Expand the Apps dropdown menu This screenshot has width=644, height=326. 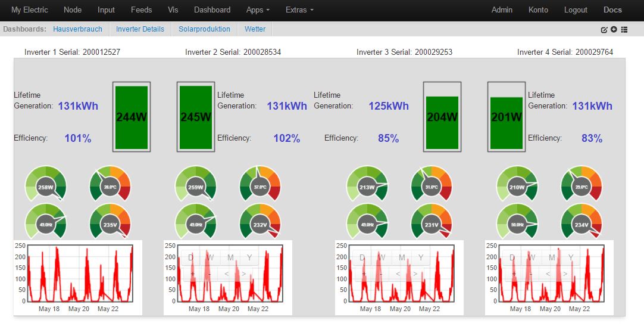(258, 10)
